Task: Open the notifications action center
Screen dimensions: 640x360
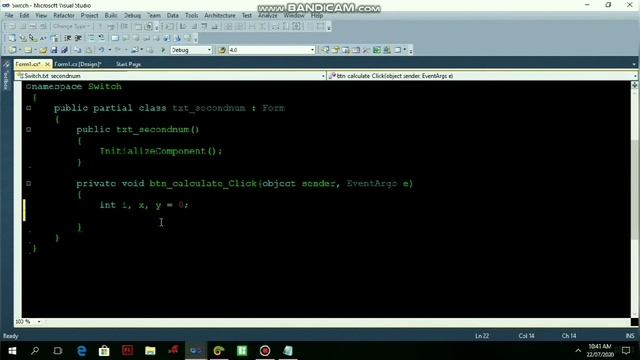Action: click(626, 351)
